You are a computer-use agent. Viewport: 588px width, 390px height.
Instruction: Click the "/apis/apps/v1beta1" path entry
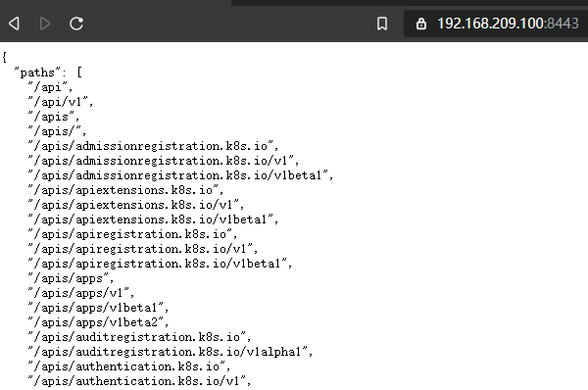(98, 307)
